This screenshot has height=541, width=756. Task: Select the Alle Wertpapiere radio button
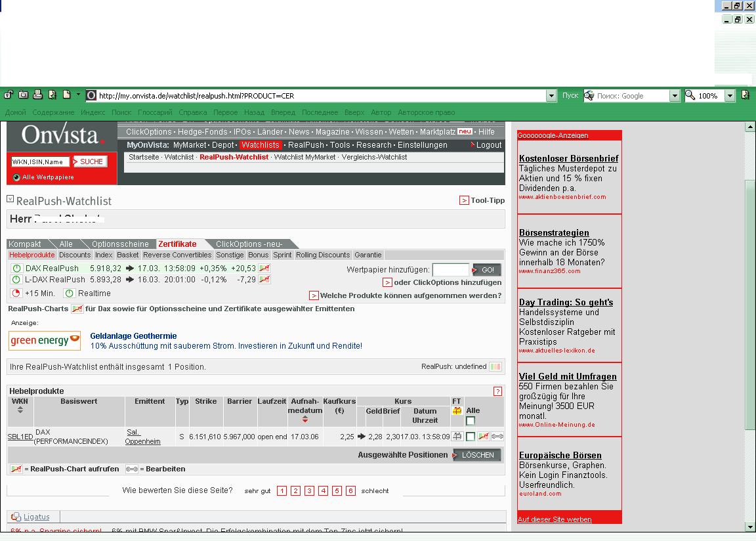click(16, 177)
